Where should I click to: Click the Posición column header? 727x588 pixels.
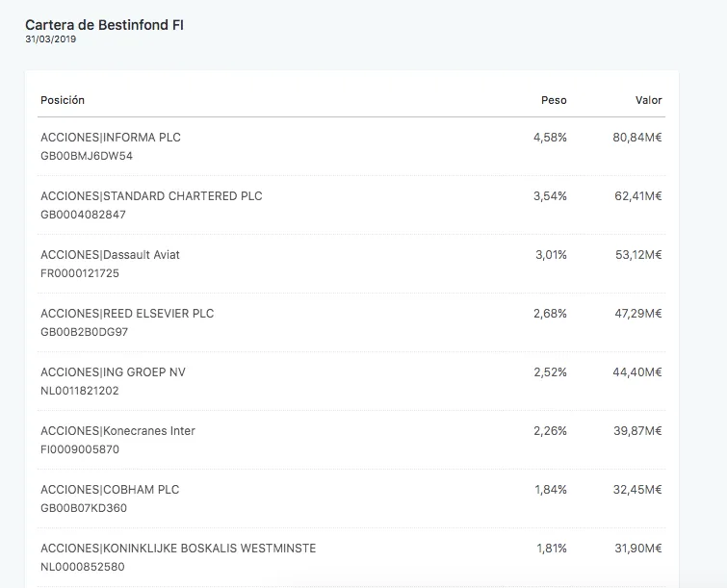pyautogui.click(x=63, y=100)
